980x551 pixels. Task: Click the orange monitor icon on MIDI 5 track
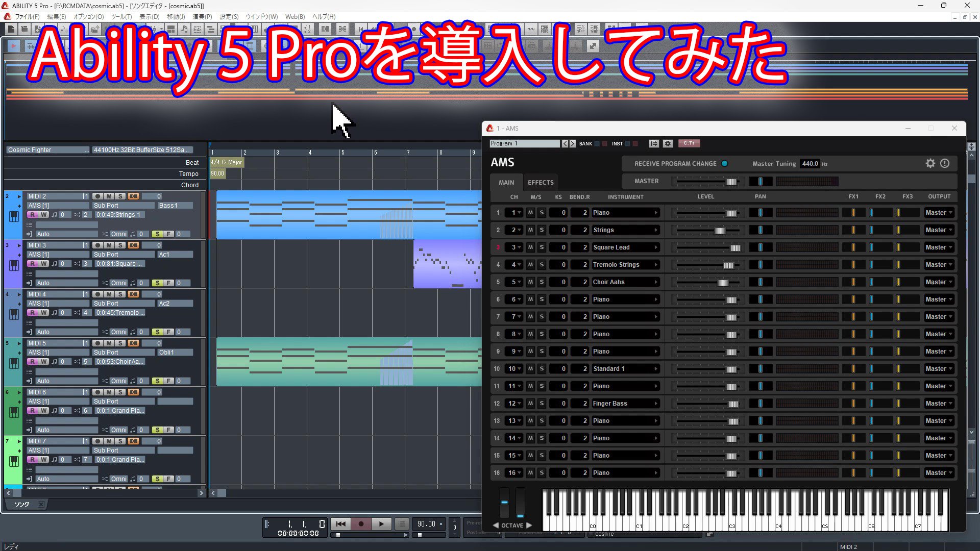point(134,343)
